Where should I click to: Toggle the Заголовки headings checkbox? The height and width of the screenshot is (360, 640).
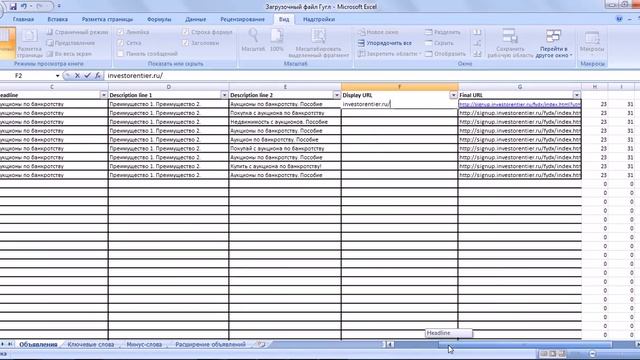[186, 43]
